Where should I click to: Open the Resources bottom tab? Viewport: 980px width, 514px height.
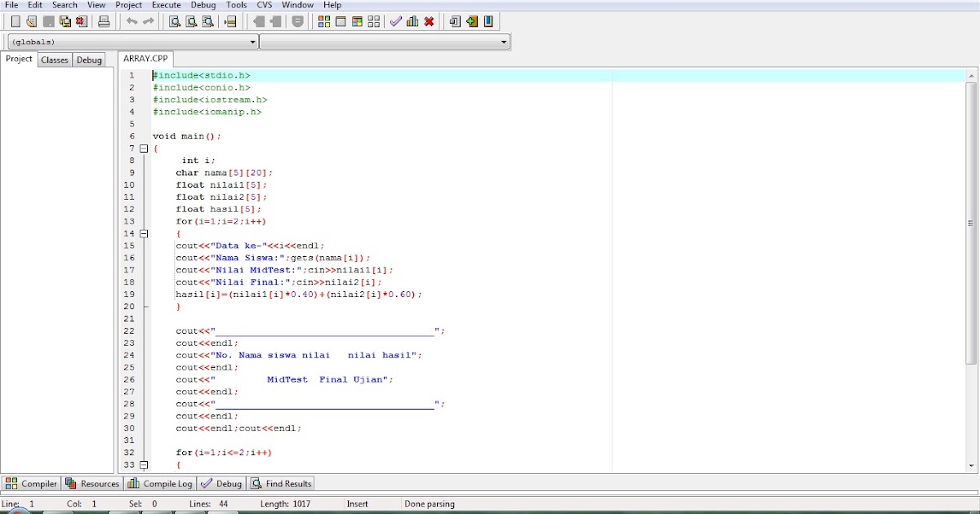(x=92, y=483)
